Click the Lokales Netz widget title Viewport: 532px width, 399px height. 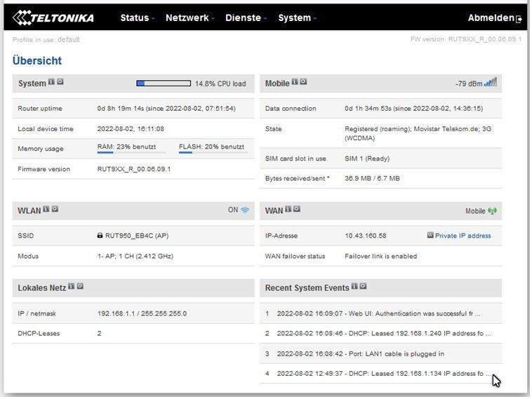(x=41, y=288)
